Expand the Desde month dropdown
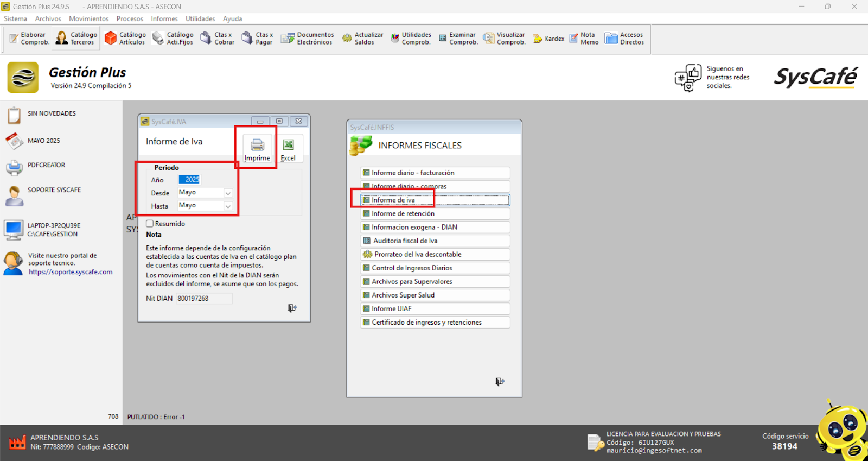 point(228,193)
